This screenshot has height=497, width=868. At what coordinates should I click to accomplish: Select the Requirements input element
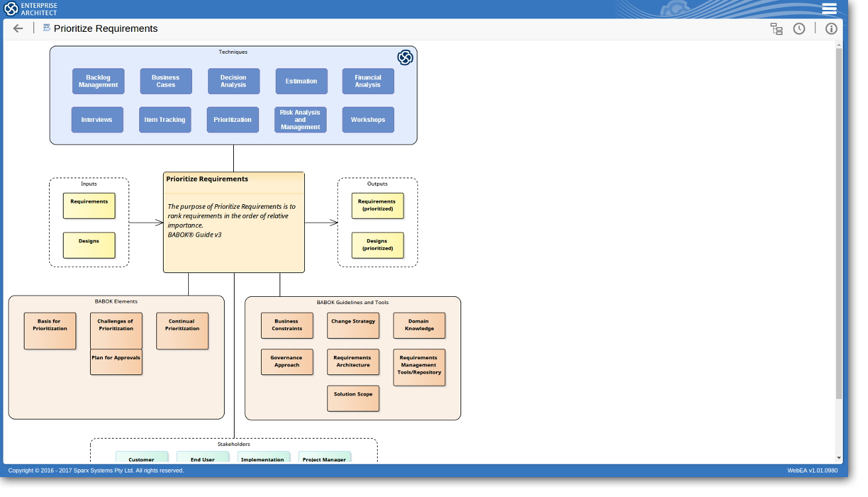click(x=89, y=205)
